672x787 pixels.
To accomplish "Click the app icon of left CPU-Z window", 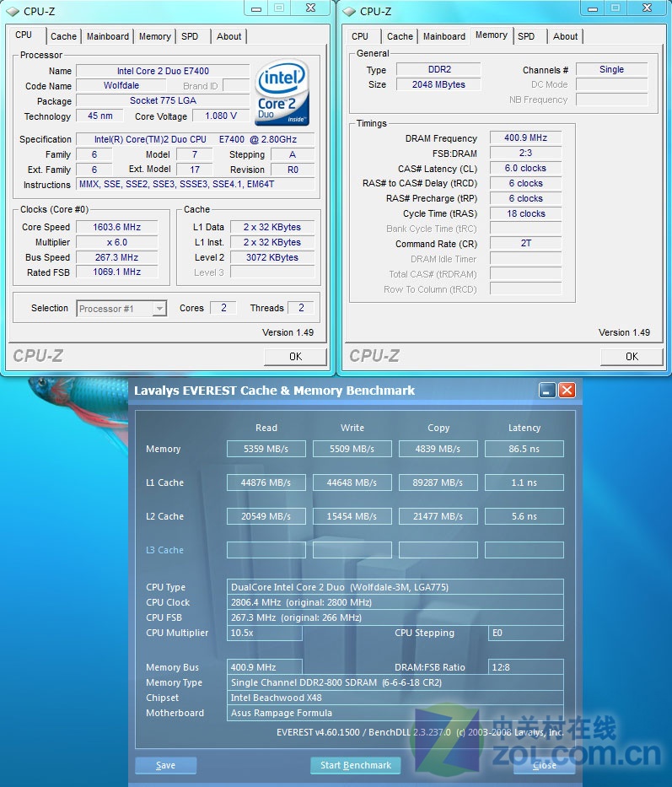I will pyautogui.click(x=12, y=11).
